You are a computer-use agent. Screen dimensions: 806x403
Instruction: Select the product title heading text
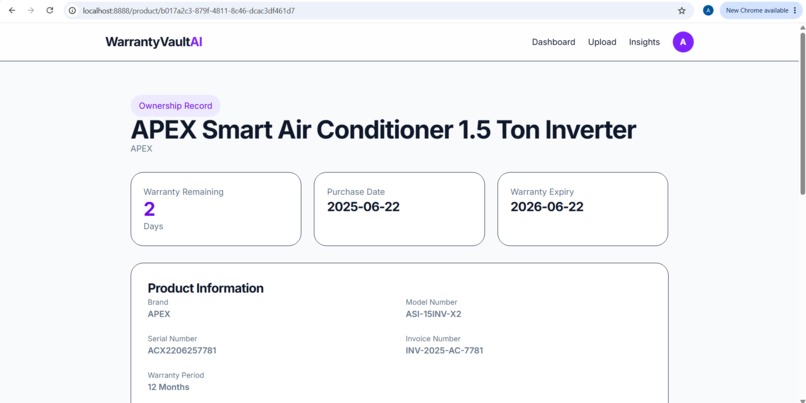pos(383,130)
